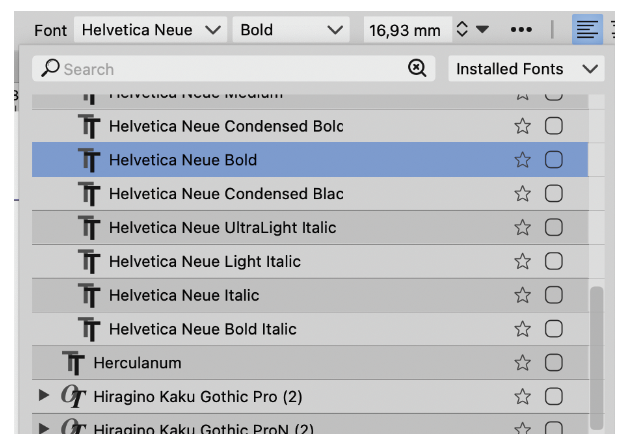Open the Bold font style dropdown
This screenshot has height=448, width=632.
tap(291, 30)
